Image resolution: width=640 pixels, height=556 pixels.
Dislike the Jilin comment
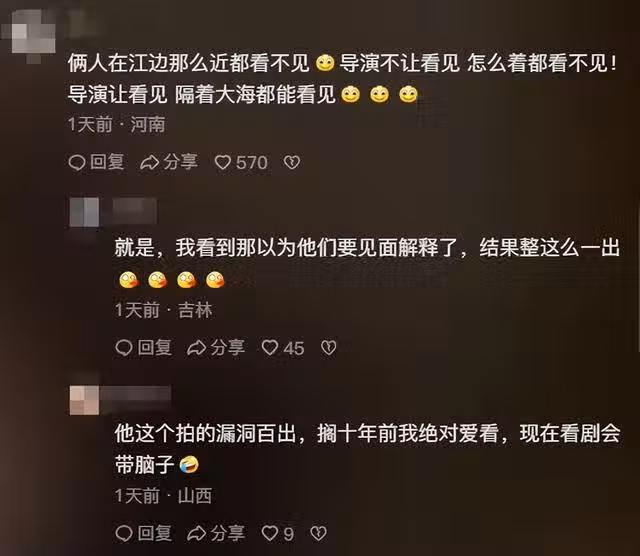(329, 348)
